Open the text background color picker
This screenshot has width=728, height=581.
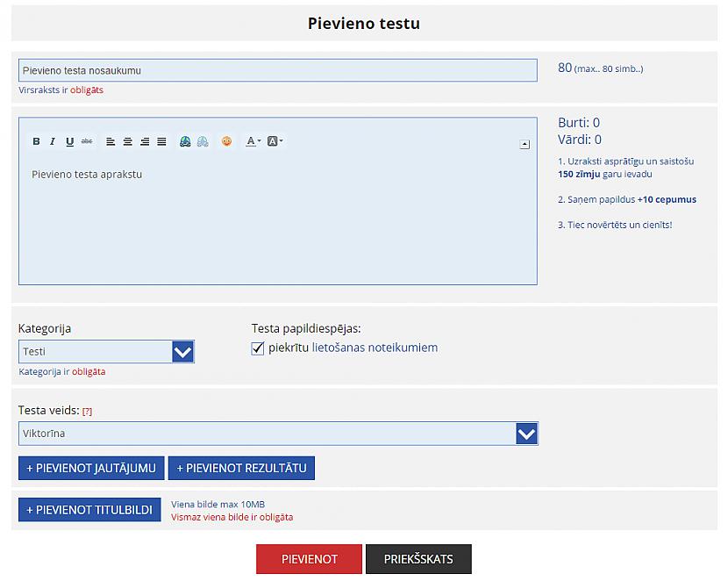275,141
